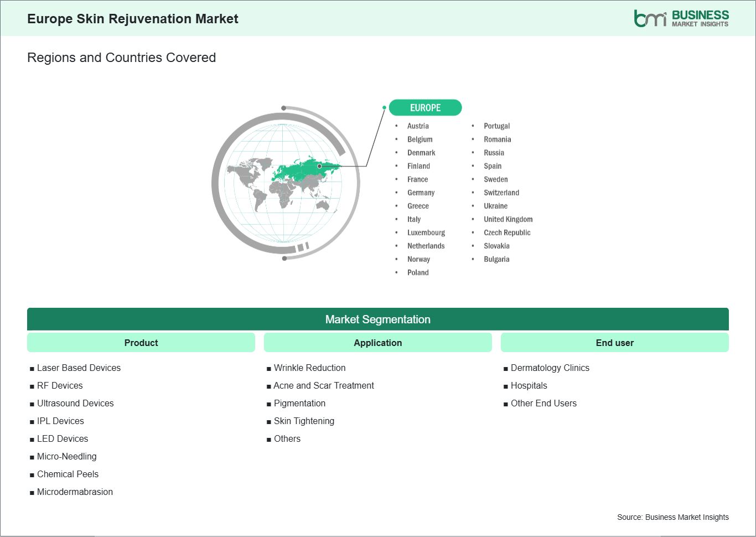Select the Product column header
The image size is (756, 537).
[141, 343]
